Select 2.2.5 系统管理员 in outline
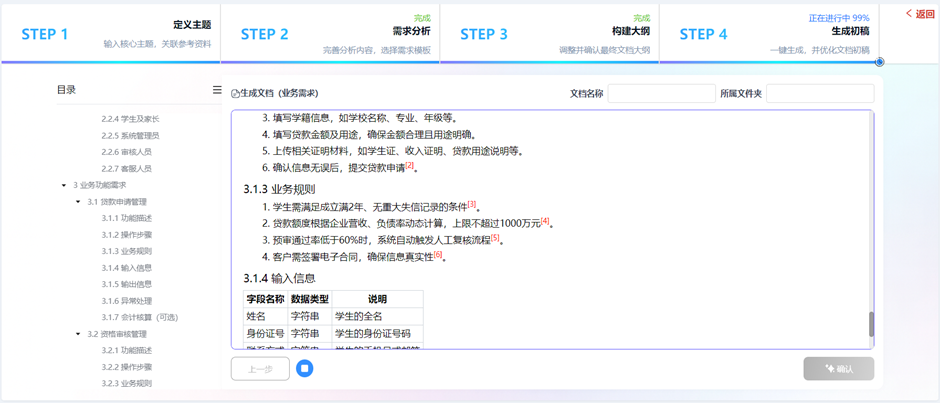940x403 pixels. [x=130, y=136]
